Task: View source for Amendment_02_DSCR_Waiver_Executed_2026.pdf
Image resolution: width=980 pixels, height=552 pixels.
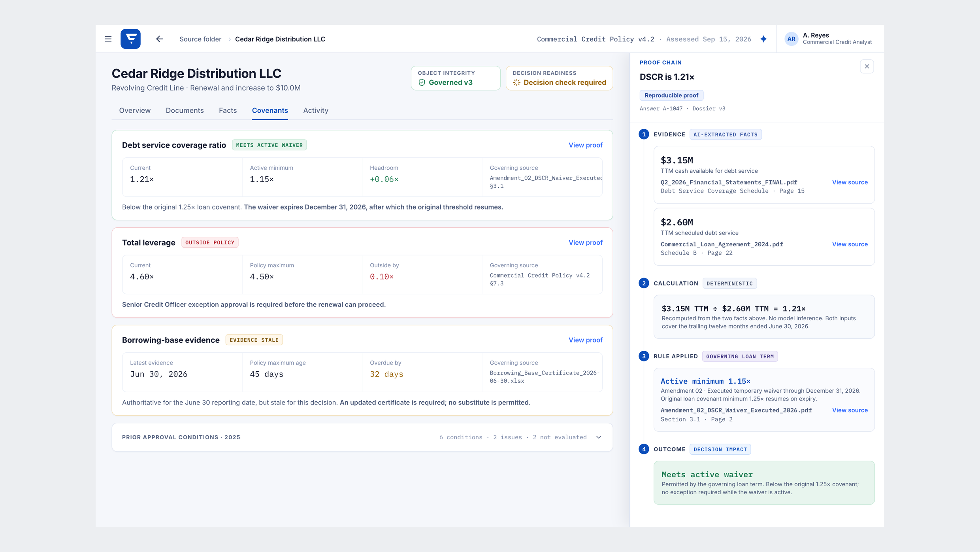Action: [x=850, y=410]
